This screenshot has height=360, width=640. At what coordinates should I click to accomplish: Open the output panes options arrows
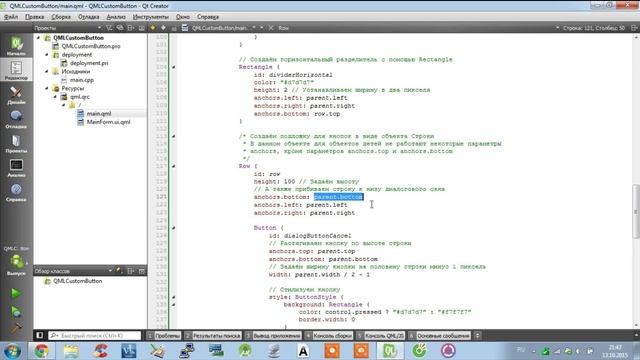pos(477,336)
